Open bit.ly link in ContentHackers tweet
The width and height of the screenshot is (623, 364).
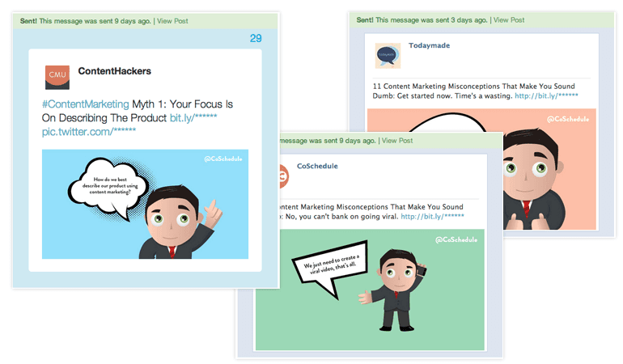point(193,117)
